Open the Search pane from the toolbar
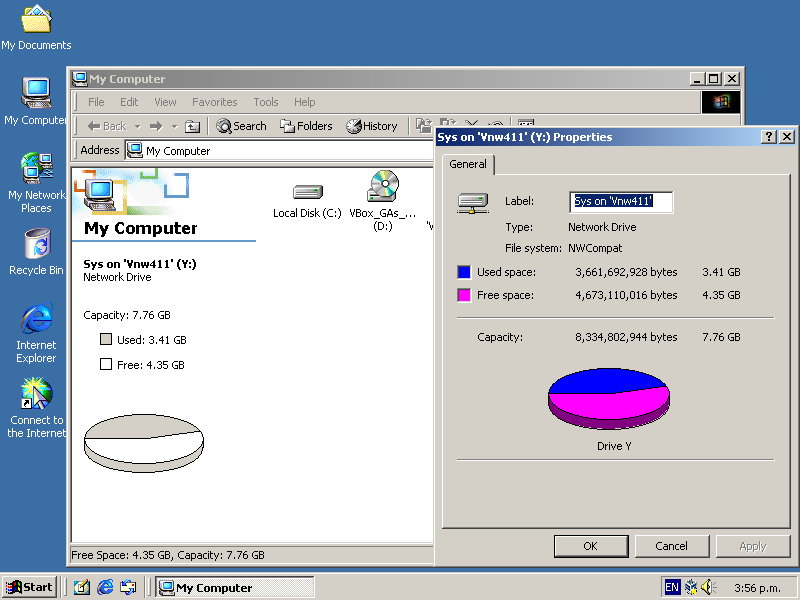Screen dimensions: 800x600 tap(241, 126)
